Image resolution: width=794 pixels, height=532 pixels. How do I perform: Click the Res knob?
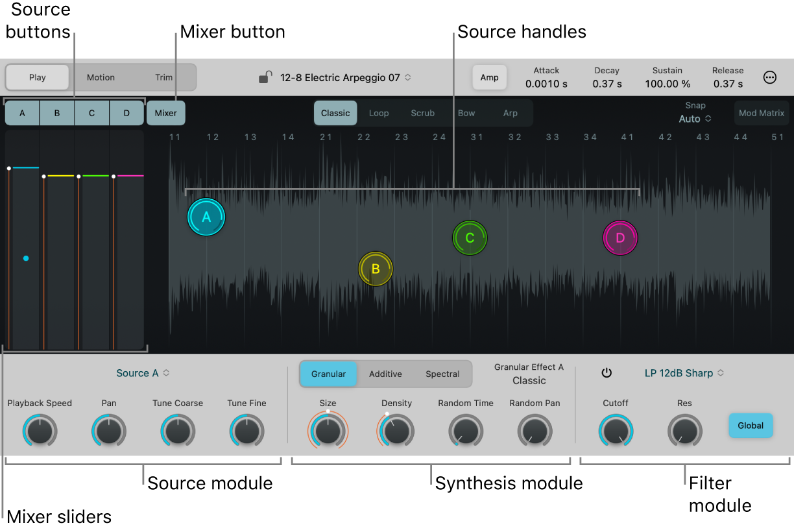pos(684,431)
